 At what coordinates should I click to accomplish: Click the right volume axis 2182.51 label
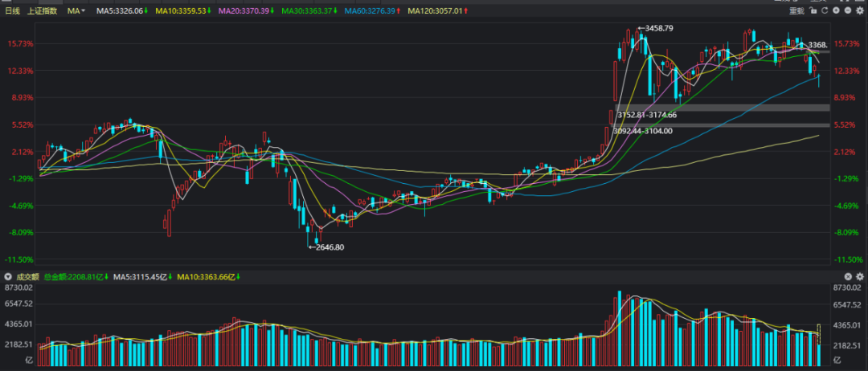tap(848, 344)
